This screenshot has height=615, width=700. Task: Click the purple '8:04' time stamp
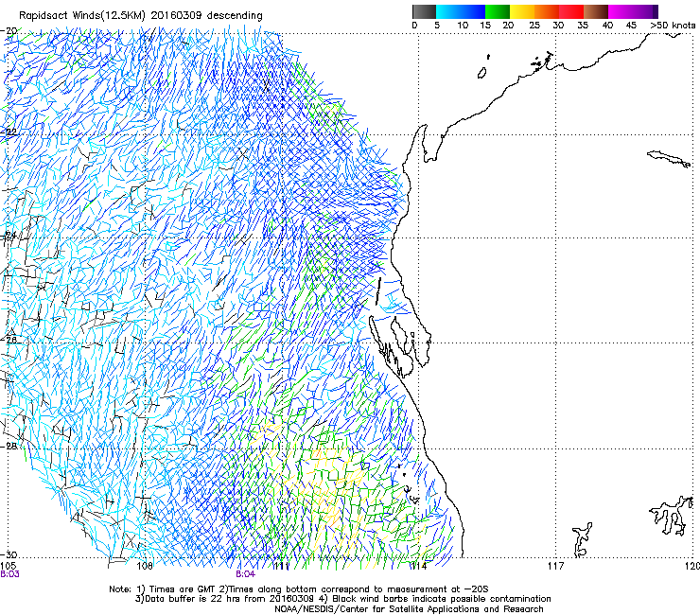[x=246, y=574]
